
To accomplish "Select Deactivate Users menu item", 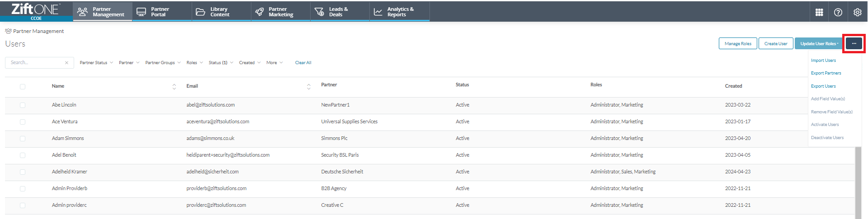I will click(x=827, y=138).
